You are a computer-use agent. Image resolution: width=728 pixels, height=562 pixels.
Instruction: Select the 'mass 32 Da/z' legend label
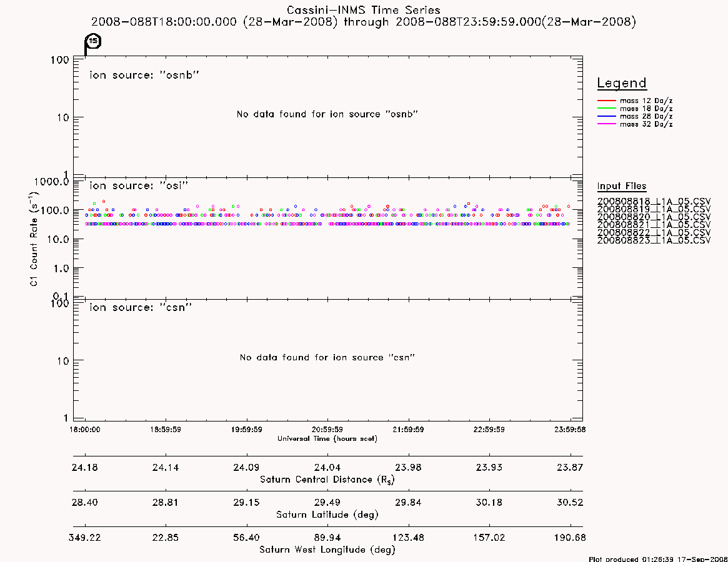coord(646,124)
